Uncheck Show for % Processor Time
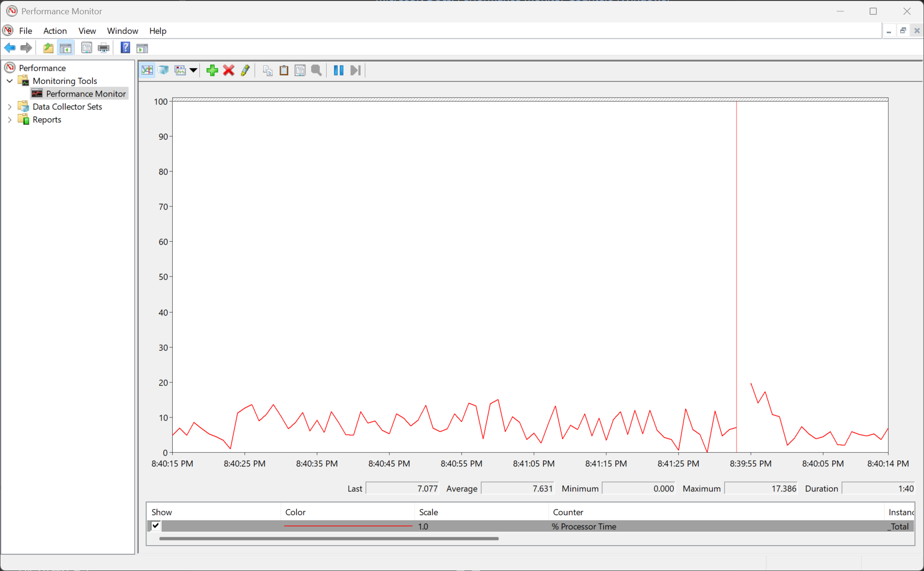924x571 pixels. pos(156,526)
